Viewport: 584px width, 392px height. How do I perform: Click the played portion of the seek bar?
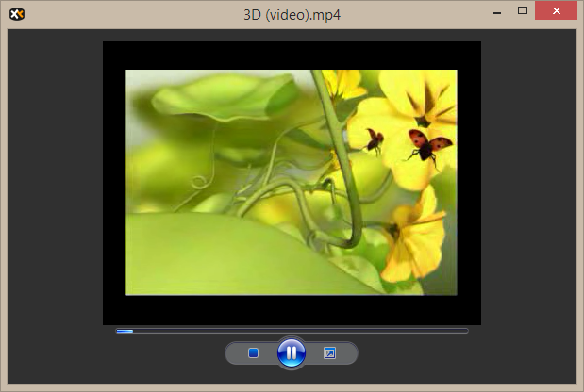tap(124, 331)
